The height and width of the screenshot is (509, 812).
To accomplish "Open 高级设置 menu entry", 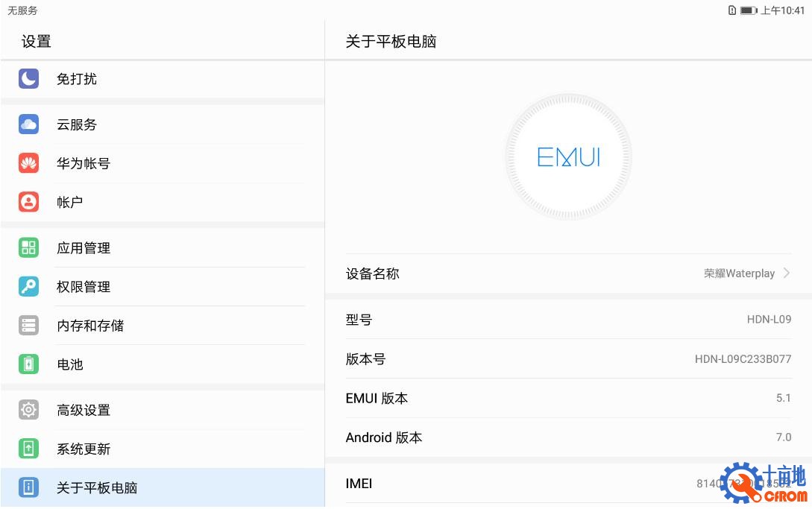I will [x=84, y=410].
